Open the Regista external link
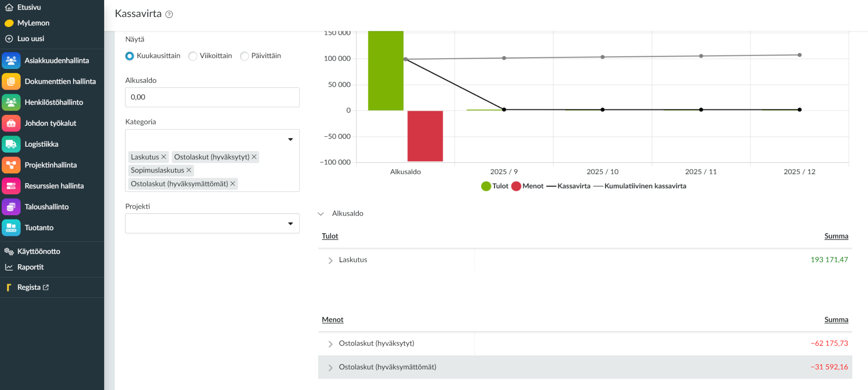This screenshot has height=390, width=868. pyautogui.click(x=33, y=288)
